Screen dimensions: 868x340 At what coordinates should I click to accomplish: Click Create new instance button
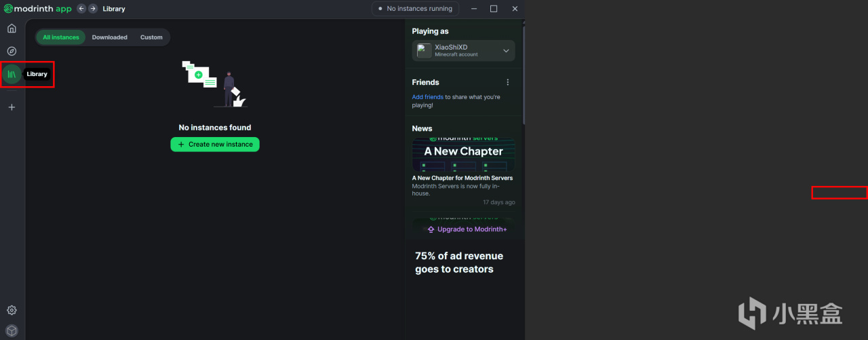pyautogui.click(x=215, y=145)
